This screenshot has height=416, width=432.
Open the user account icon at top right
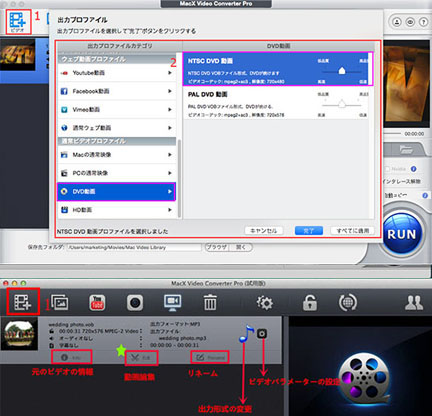click(397, 22)
